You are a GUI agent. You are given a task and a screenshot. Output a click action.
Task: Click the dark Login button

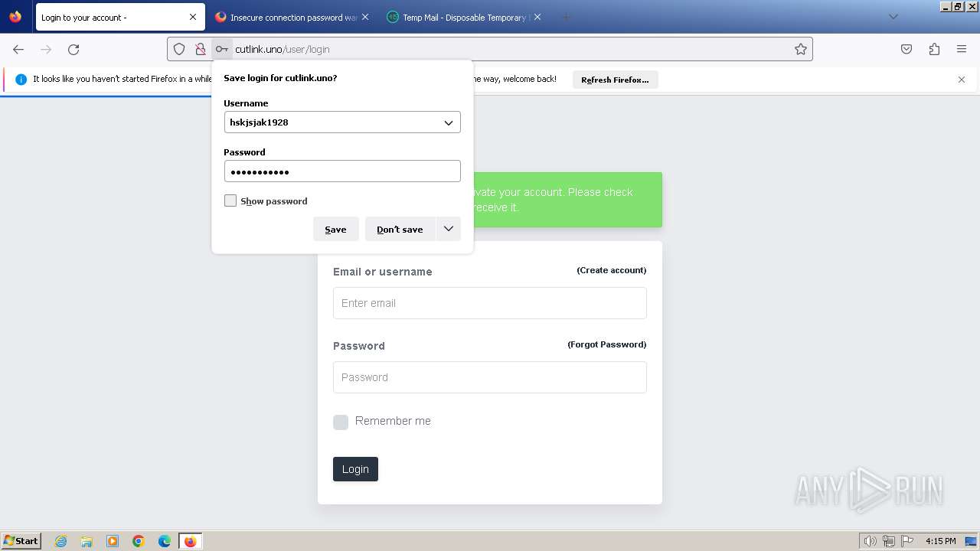(355, 469)
